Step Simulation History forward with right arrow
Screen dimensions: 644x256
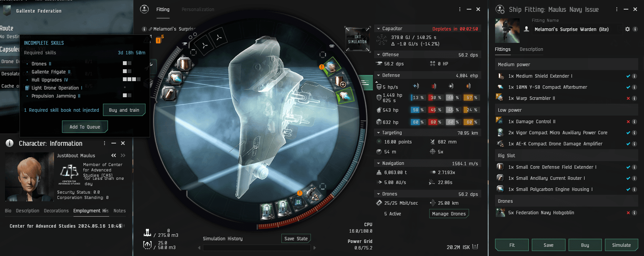coord(315,248)
